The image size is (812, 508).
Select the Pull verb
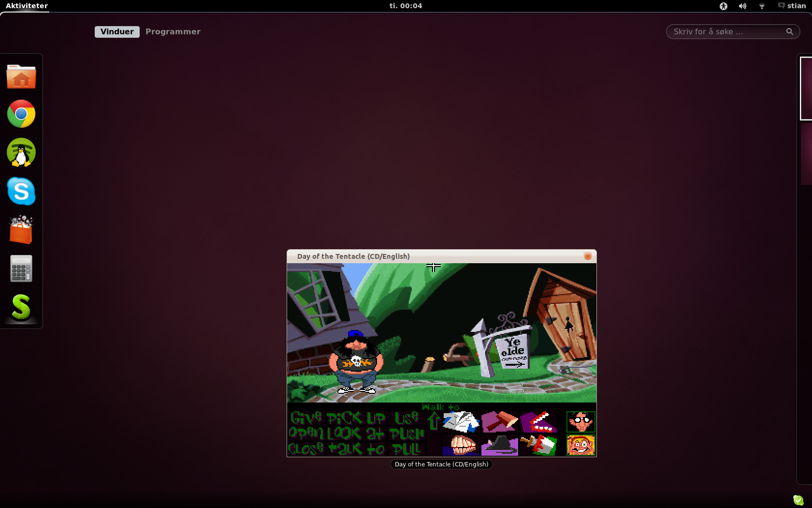tap(406, 448)
